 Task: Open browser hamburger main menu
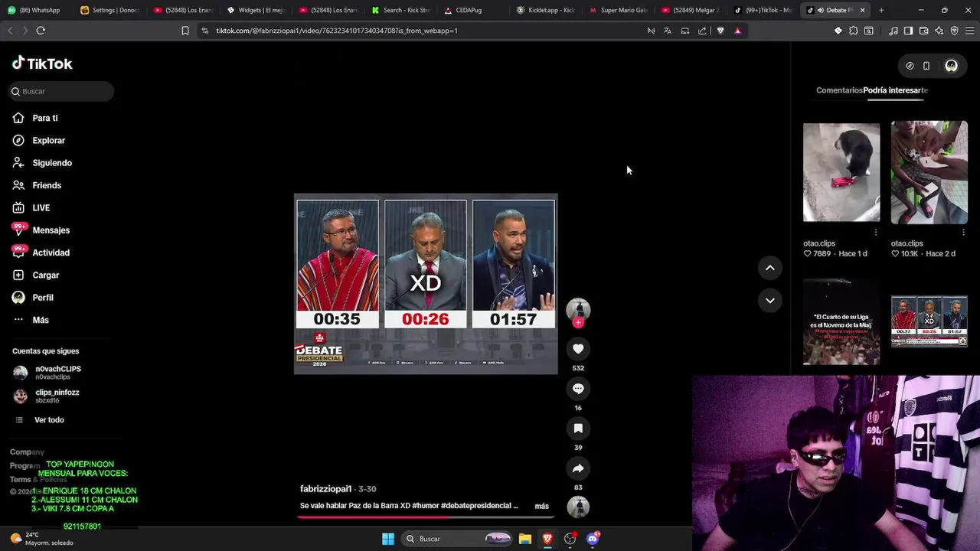click(969, 31)
